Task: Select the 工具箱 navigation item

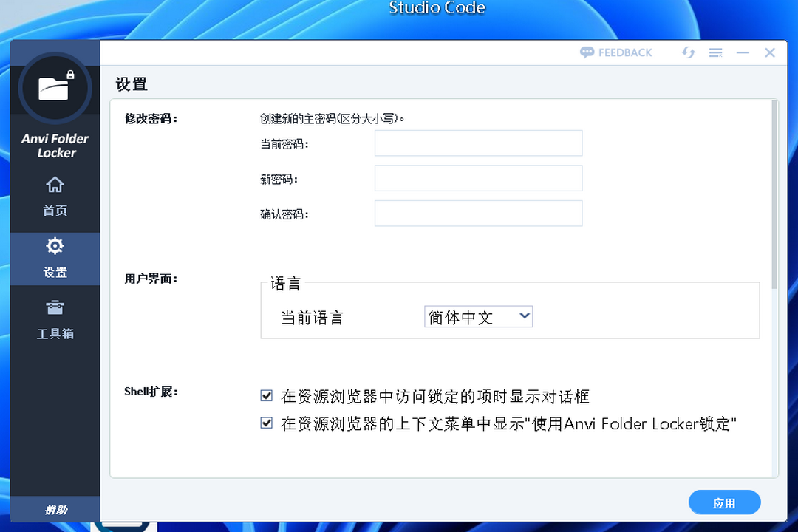Action: [x=55, y=319]
